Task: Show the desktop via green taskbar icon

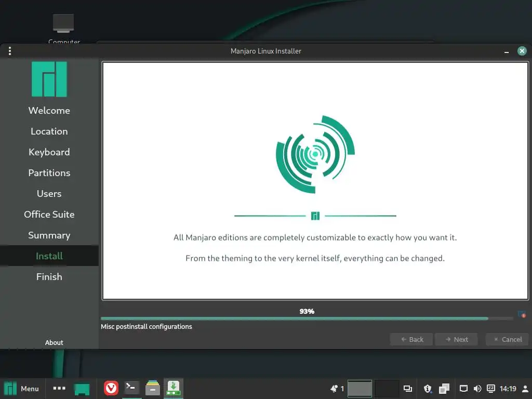Action: click(x=82, y=389)
